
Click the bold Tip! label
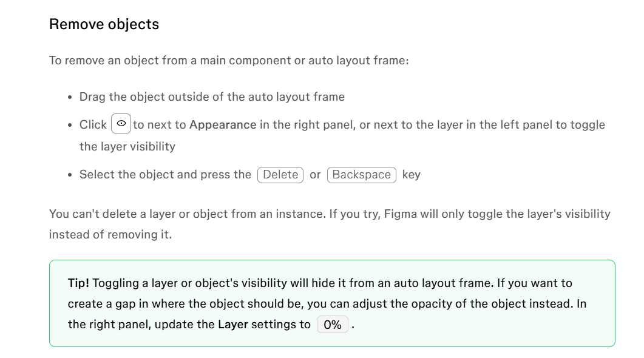pos(78,283)
